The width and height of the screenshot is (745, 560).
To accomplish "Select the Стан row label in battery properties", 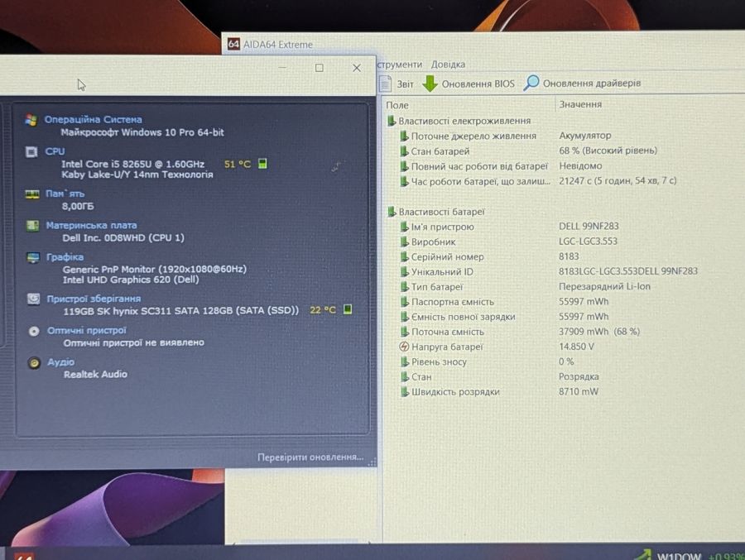I will point(421,377).
